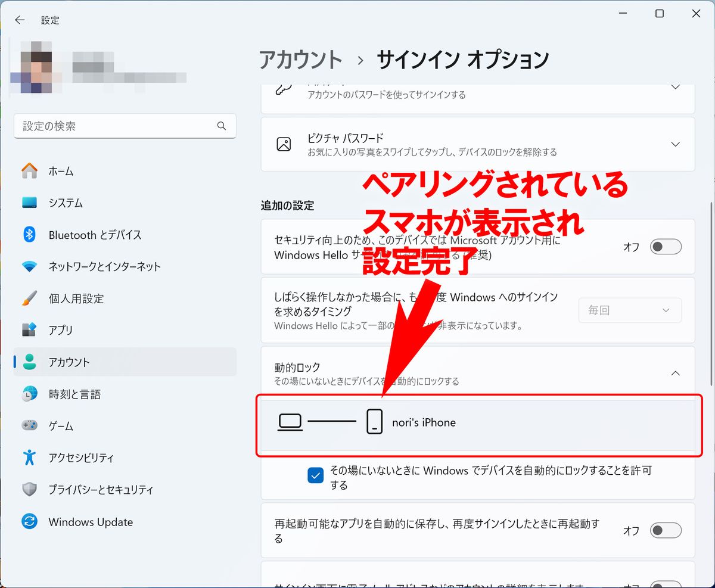
Task: Open システム settings page
Action: [125, 203]
